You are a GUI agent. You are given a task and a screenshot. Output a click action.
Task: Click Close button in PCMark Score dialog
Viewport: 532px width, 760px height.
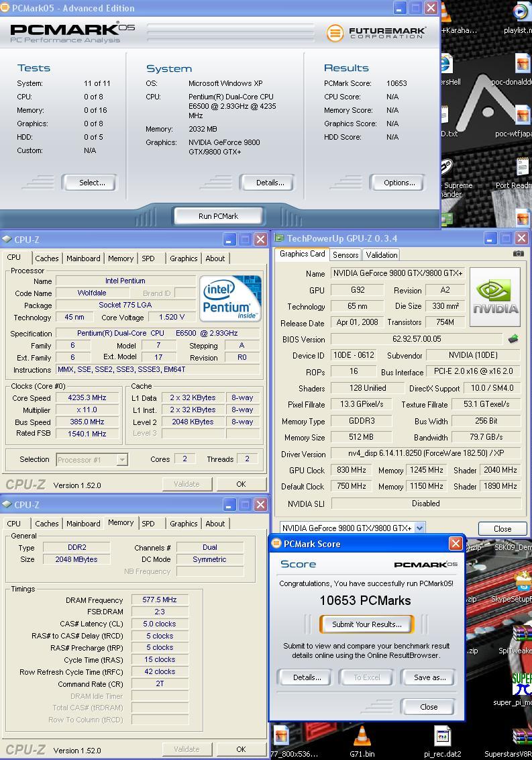428,707
